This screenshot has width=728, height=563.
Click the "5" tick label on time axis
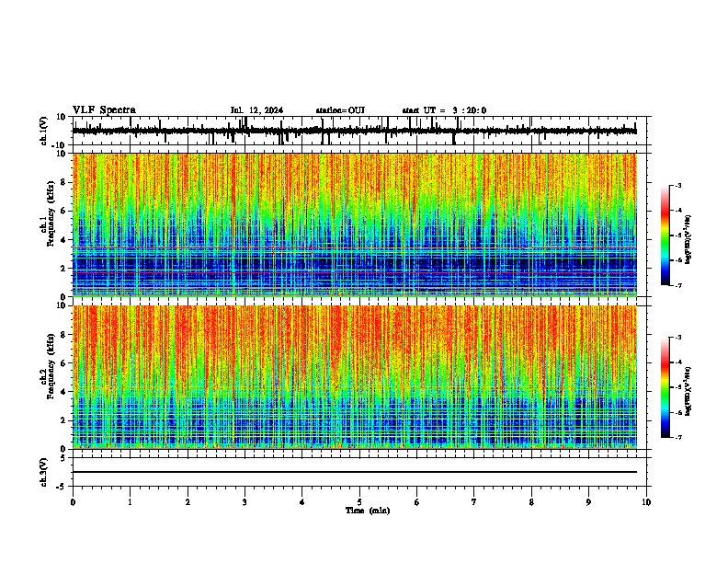(x=359, y=502)
